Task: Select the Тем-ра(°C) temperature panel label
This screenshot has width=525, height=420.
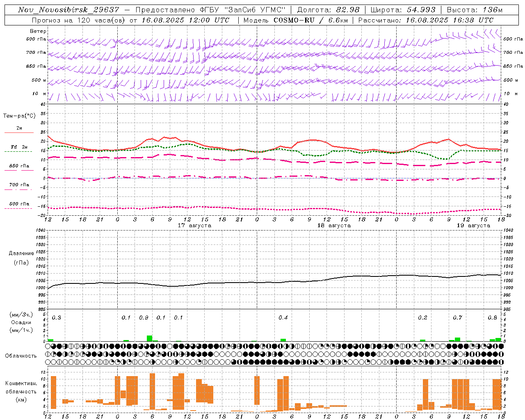Action: point(19,116)
